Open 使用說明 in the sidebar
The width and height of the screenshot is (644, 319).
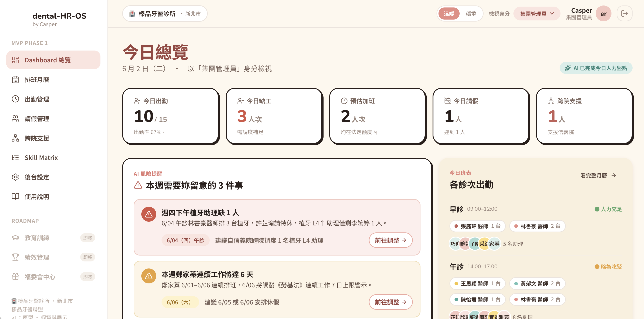tap(53, 197)
